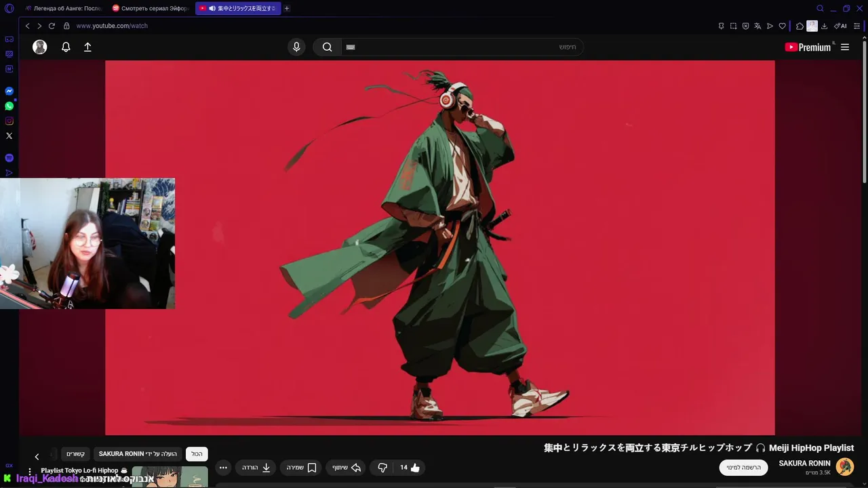Click the YouTube upload arrow icon
Viewport: 868px width, 488px height.
(x=87, y=47)
